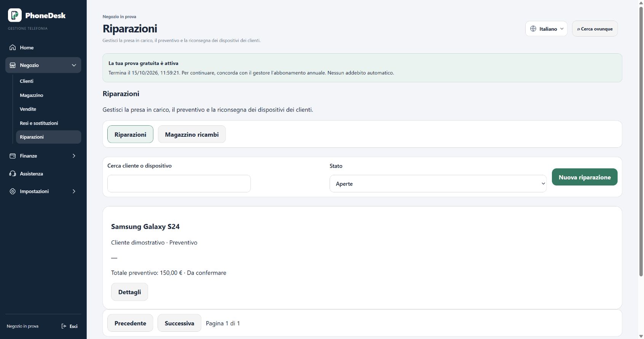This screenshot has width=644, height=339.
Task: Open the Italiano language selector
Action: pos(546,29)
